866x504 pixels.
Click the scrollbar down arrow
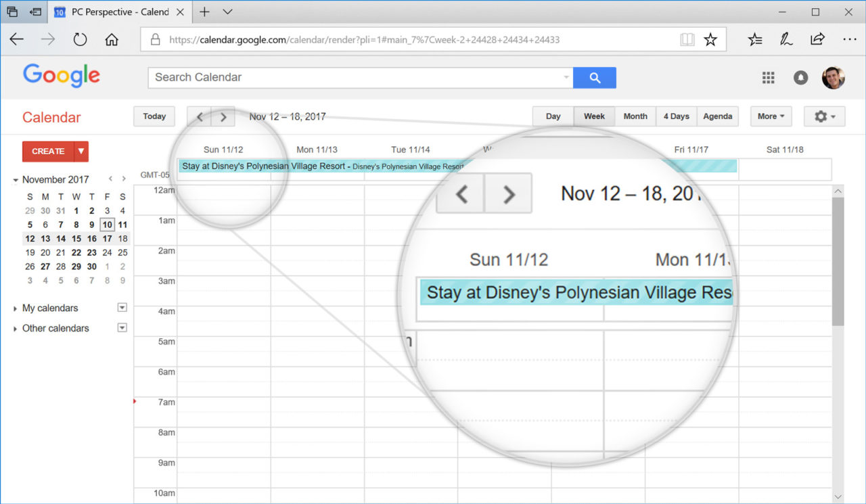tap(838, 497)
